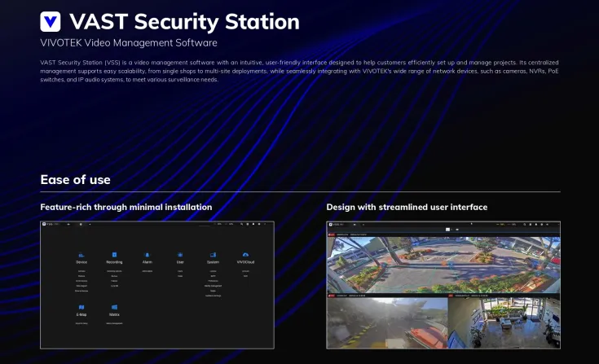The height and width of the screenshot is (364, 599).
Task: Click the Ease of use heading
Action: point(75,180)
